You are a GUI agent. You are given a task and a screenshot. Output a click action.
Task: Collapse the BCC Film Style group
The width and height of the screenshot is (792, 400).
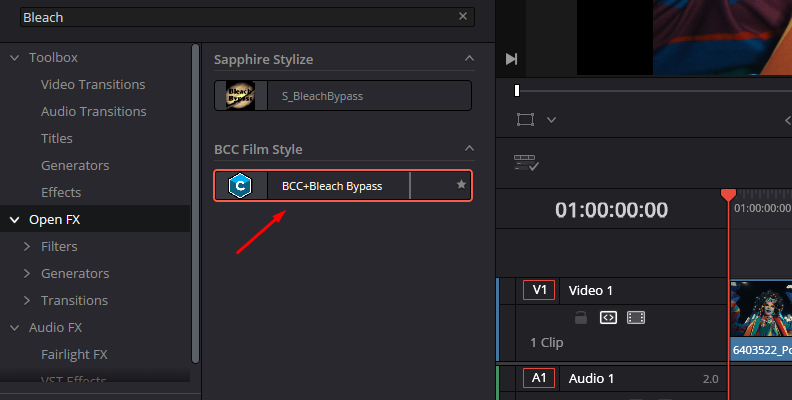469,148
